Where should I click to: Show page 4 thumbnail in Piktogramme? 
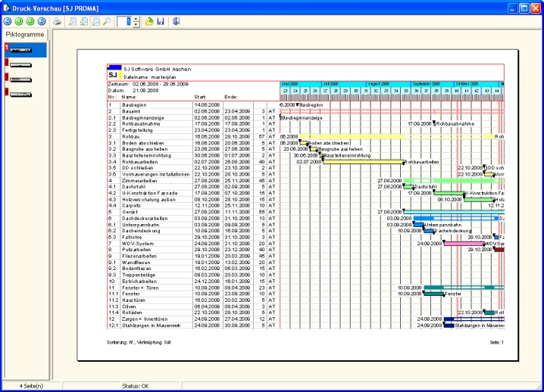point(21,93)
